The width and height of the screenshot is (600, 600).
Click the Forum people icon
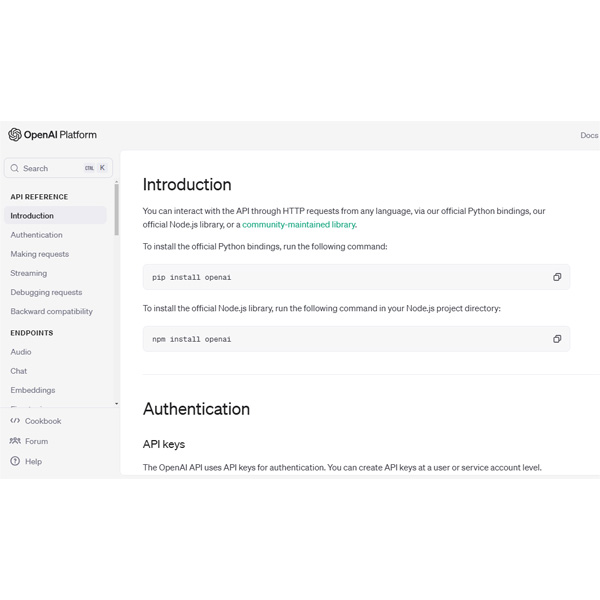(x=15, y=441)
